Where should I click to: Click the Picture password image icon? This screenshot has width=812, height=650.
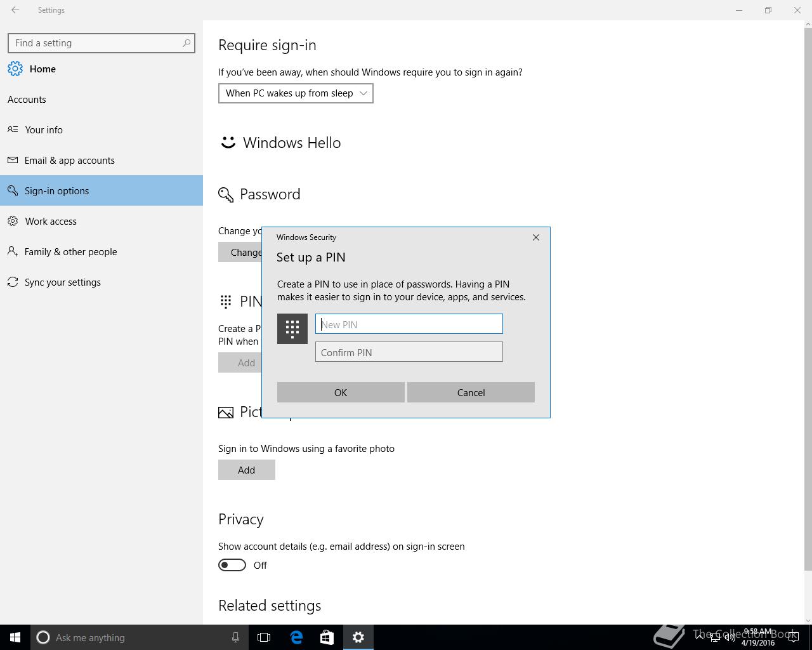(x=226, y=413)
